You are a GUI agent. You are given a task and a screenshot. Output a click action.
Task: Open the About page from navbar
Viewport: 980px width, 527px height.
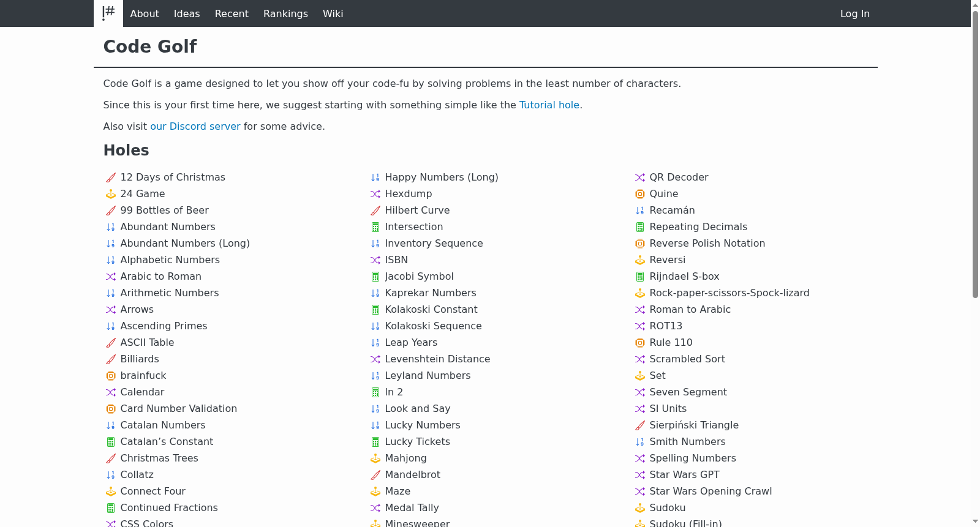145,13
